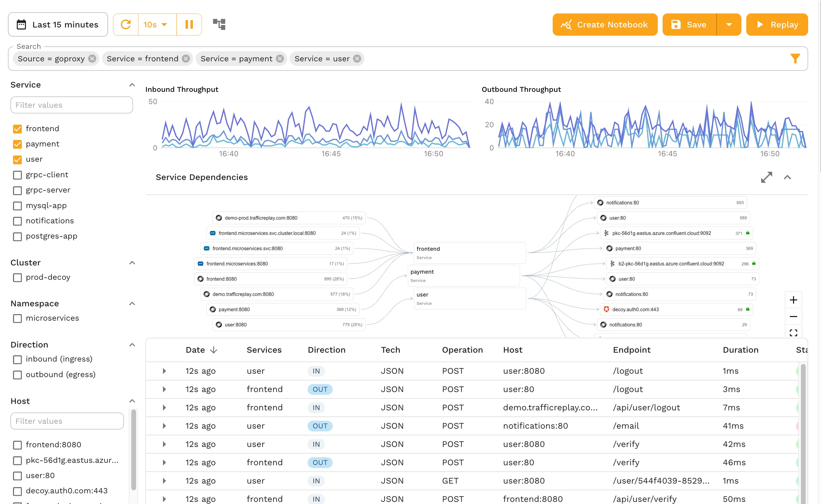Image resolution: width=821 pixels, height=504 pixels.
Task: Click the refresh icon in the toolbar
Action: pyautogui.click(x=125, y=24)
